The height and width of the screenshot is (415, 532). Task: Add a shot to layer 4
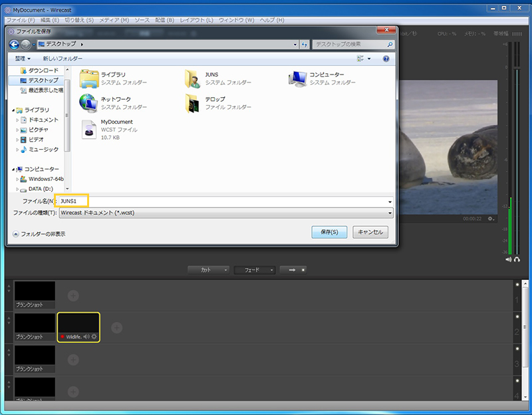[x=73, y=392]
